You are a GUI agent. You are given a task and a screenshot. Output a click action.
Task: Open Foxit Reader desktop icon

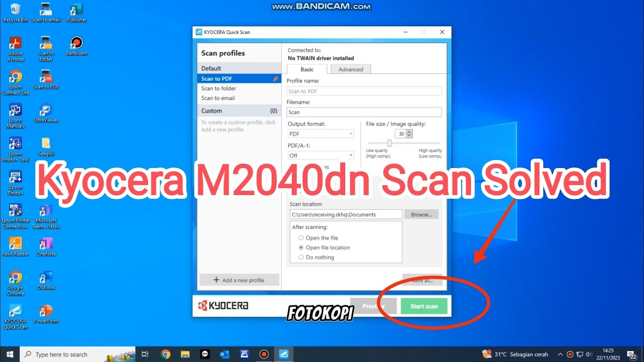(16, 247)
